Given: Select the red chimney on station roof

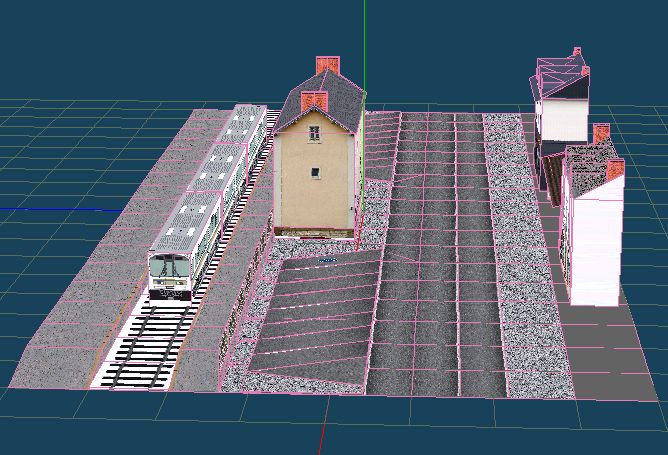Looking at the screenshot, I should (327, 66).
